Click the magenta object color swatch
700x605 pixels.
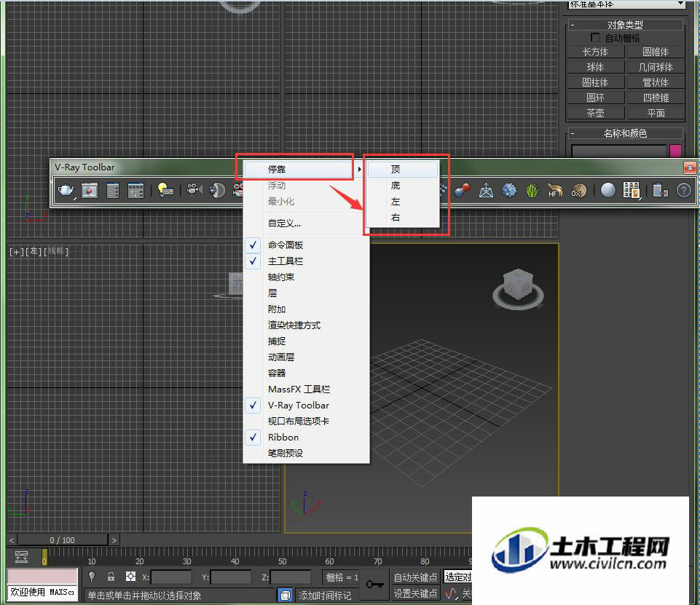[675, 150]
